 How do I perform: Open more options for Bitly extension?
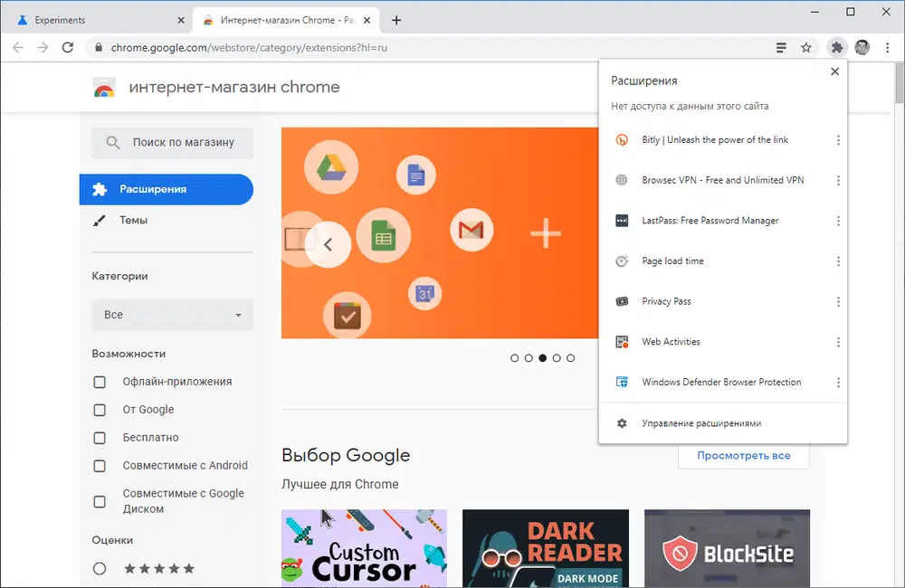click(838, 140)
